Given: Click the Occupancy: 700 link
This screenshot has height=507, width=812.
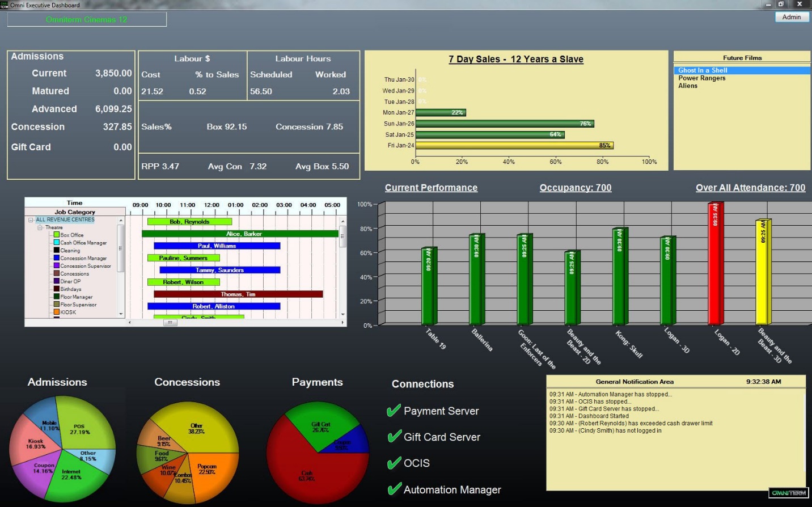Looking at the screenshot, I should tap(575, 188).
